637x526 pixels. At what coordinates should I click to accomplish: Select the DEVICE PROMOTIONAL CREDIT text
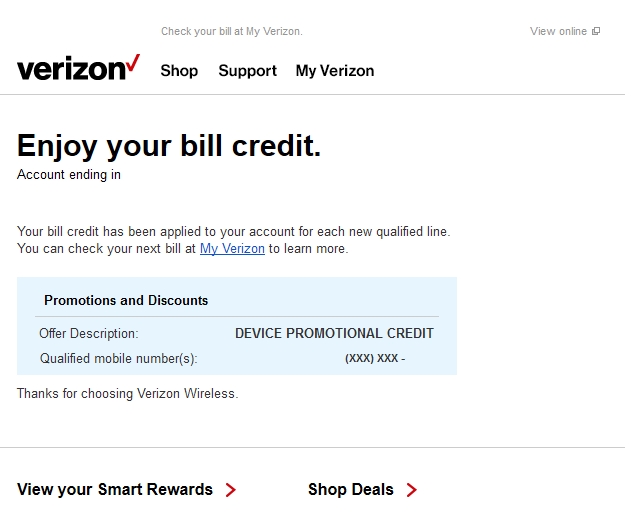point(334,333)
